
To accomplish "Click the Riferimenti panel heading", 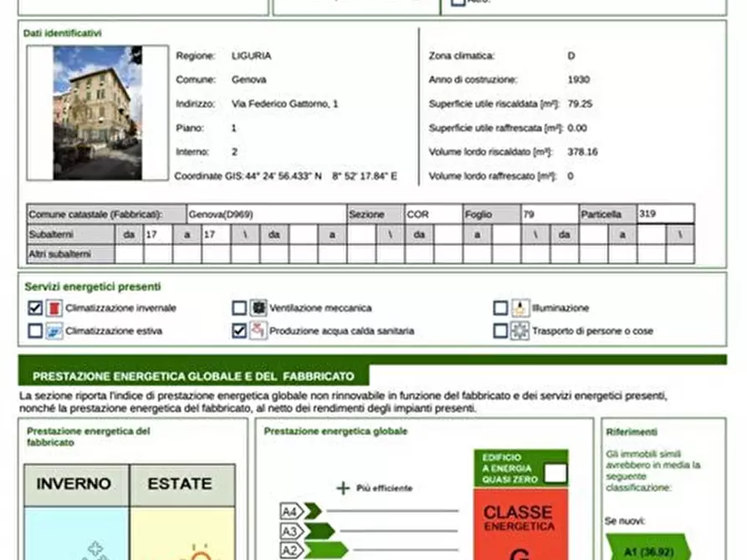I will click(x=632, y=432).
